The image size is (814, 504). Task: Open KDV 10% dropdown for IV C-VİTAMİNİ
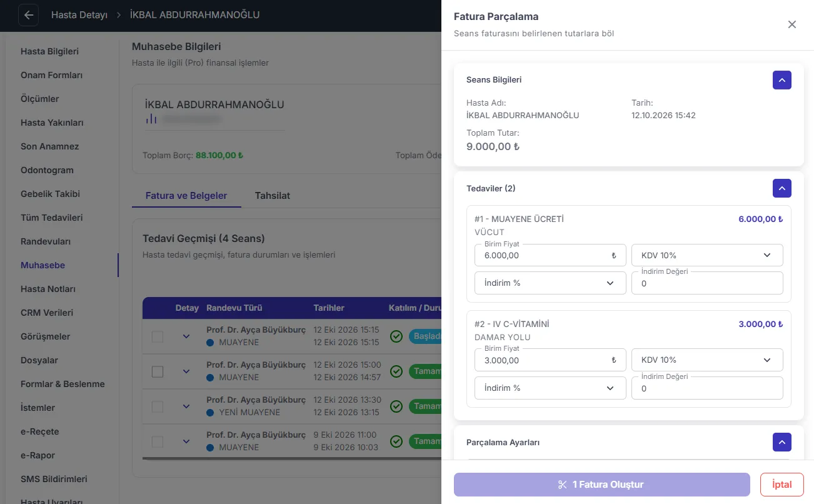707,360
